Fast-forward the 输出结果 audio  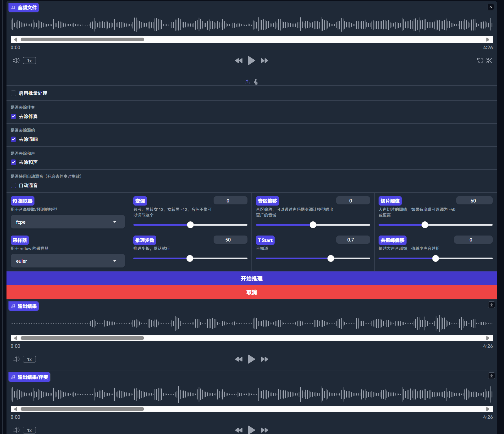point(264,359)
